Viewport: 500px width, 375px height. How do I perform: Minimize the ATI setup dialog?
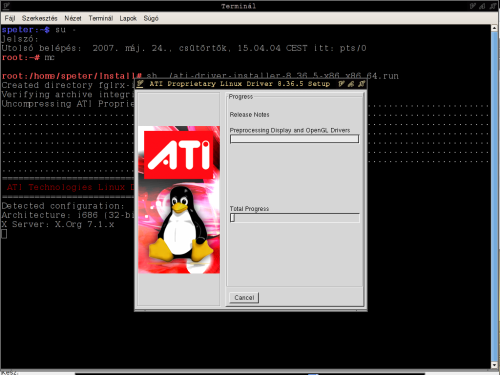point(341,84)
